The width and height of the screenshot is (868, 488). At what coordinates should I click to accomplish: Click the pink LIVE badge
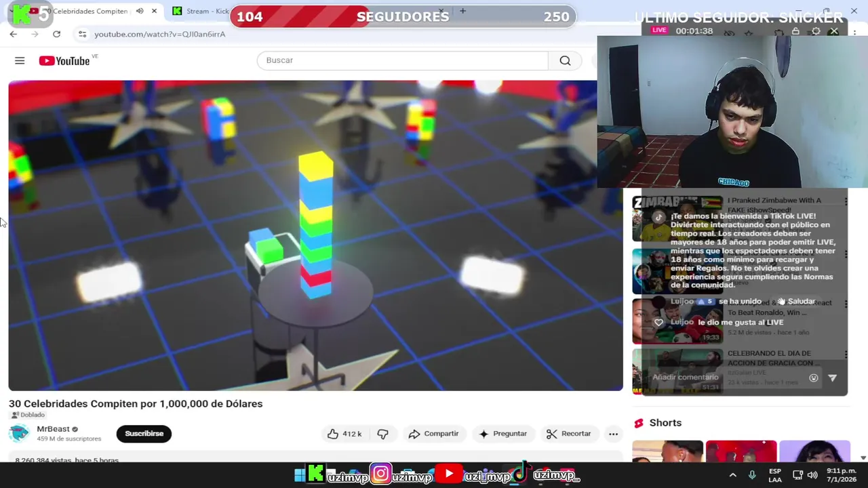(659, 30)
